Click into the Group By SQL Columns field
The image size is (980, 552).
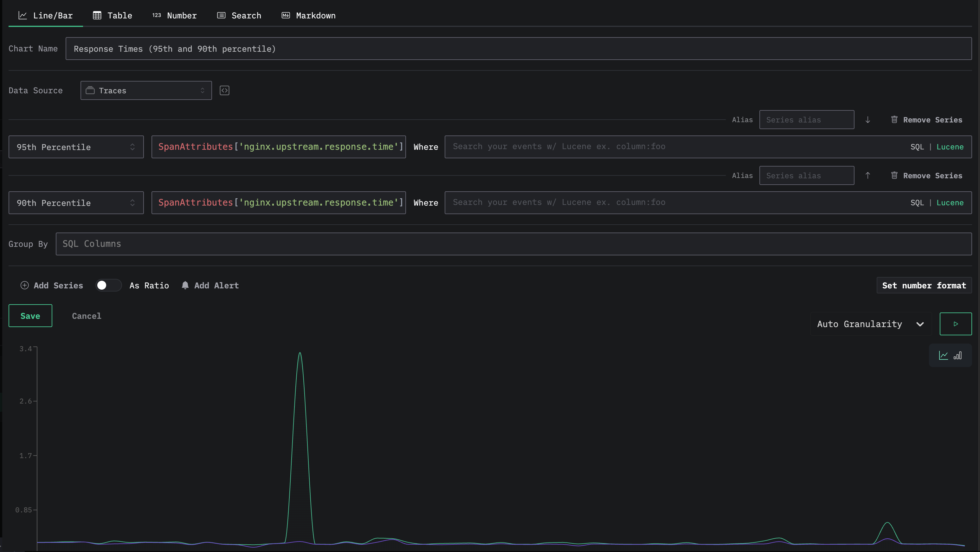(513, 244)
